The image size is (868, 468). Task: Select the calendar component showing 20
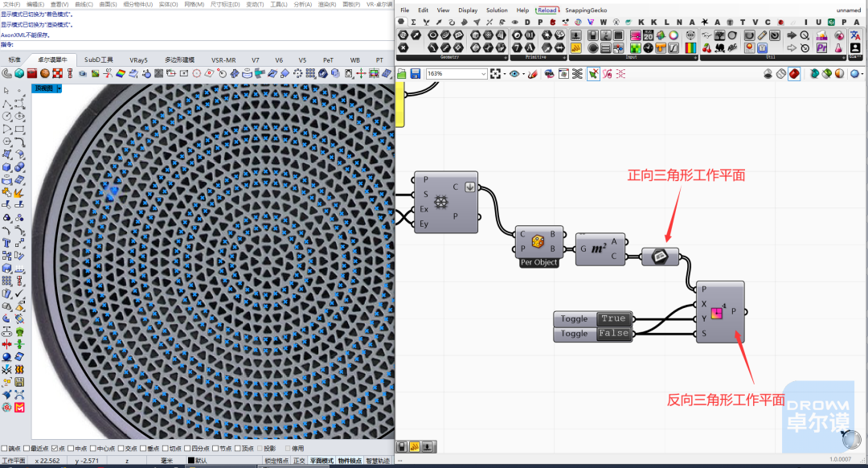pos(649,35)
